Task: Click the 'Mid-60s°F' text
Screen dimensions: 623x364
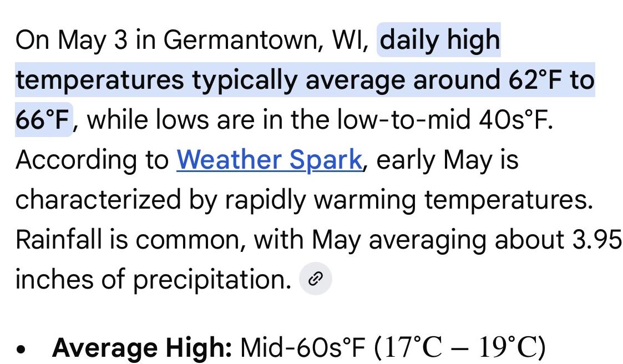Action: [x=303, y=348]
